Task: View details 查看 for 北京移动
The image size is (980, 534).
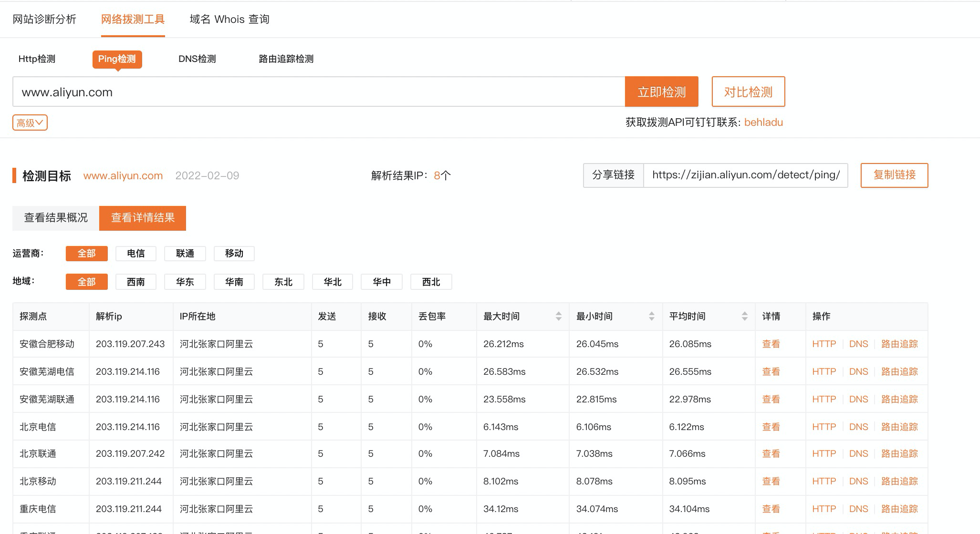Action: [x=771, y=481]
